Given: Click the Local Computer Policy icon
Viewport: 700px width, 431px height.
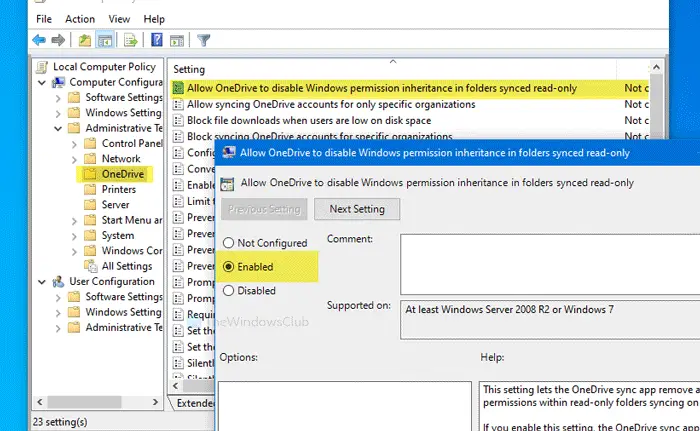Looking at the screenshot, I should coord(42,67).
